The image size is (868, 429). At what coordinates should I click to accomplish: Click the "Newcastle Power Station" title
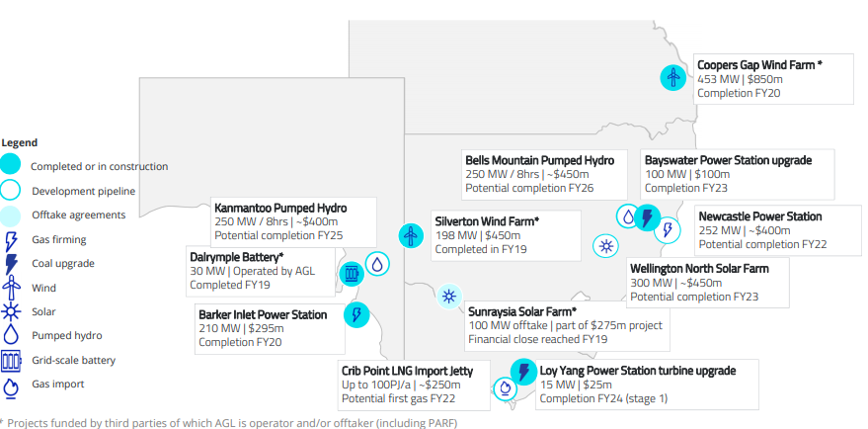(x=760, y=216)
